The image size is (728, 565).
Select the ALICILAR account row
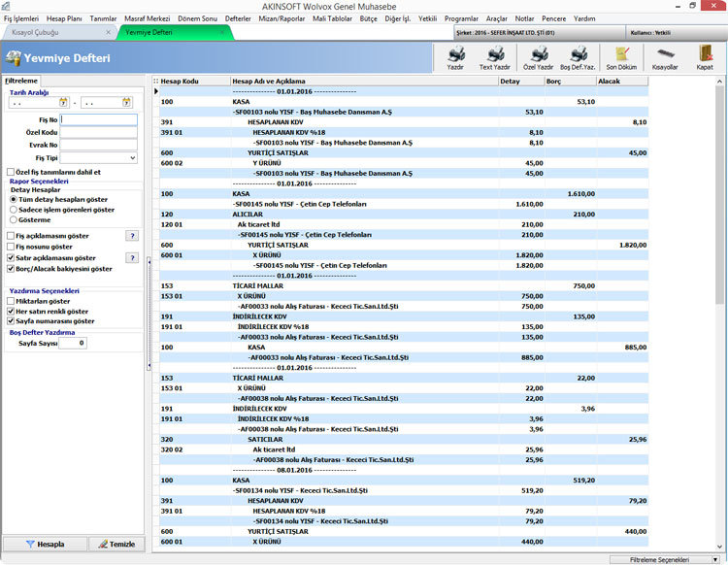pos(404,214)
